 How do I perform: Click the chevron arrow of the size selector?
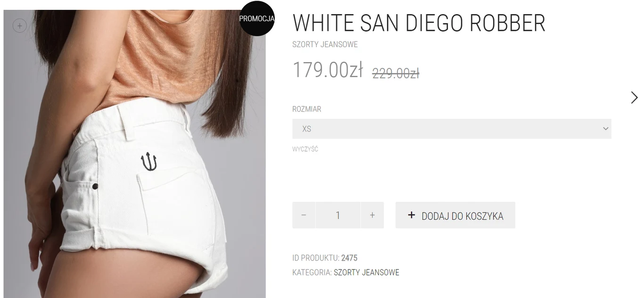(606, 129)
